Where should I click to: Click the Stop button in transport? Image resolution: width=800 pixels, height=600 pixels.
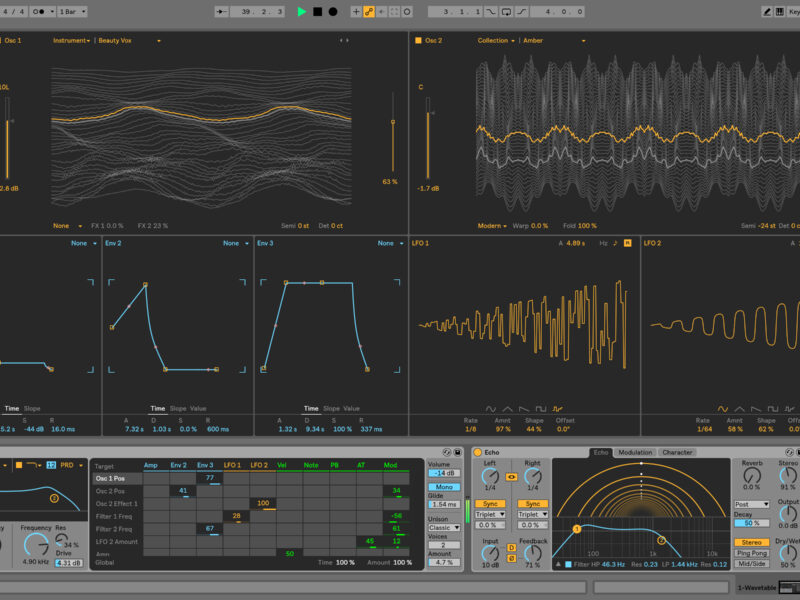pyautogui.click(x=317, y=12)
